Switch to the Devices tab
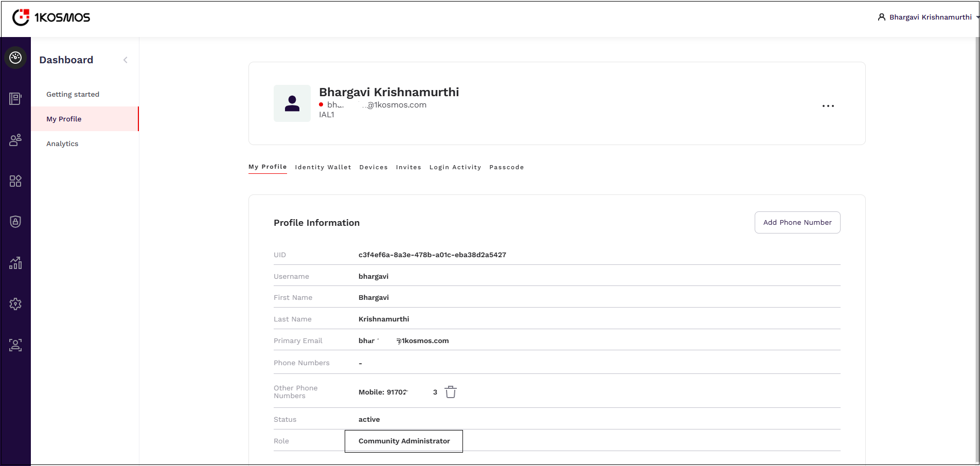The width and height of the screenshot is (980, 466). [x=373, y=167]
